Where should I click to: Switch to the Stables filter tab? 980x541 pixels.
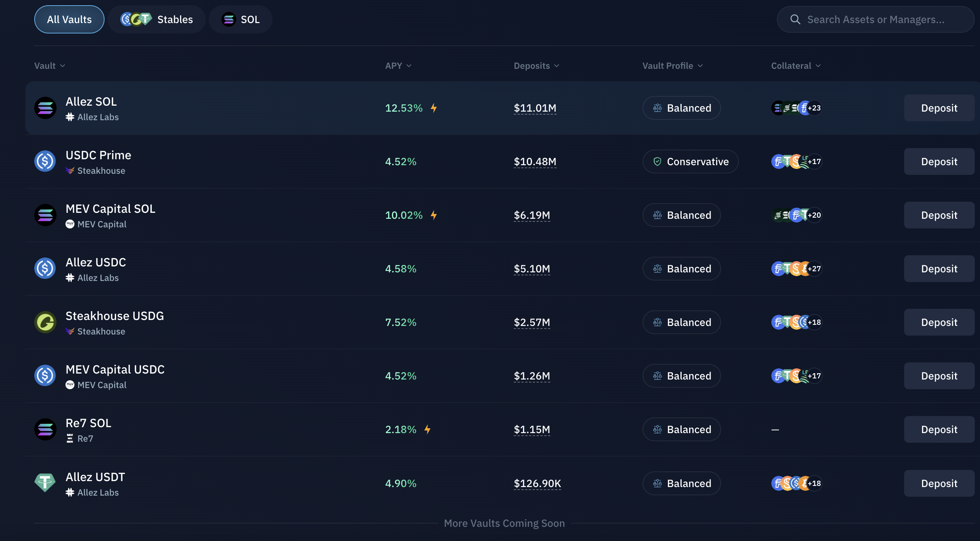[x=156, y=19]
